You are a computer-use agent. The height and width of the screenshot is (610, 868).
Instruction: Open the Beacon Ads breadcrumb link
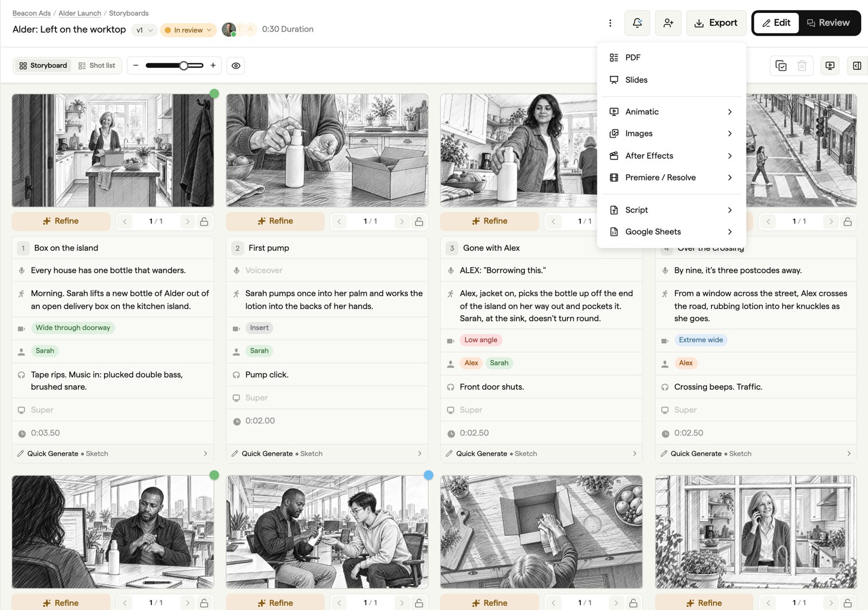pos(32,13)
